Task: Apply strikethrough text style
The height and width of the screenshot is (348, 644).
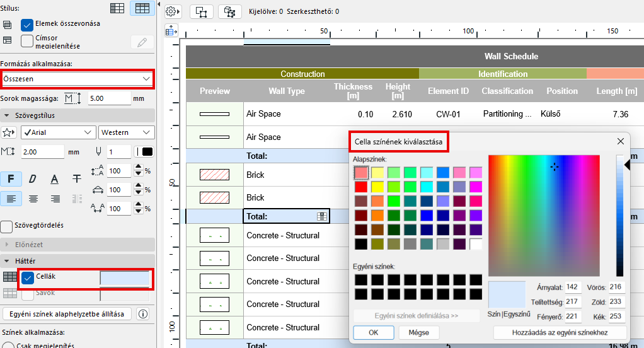Action: coord(77,179)
